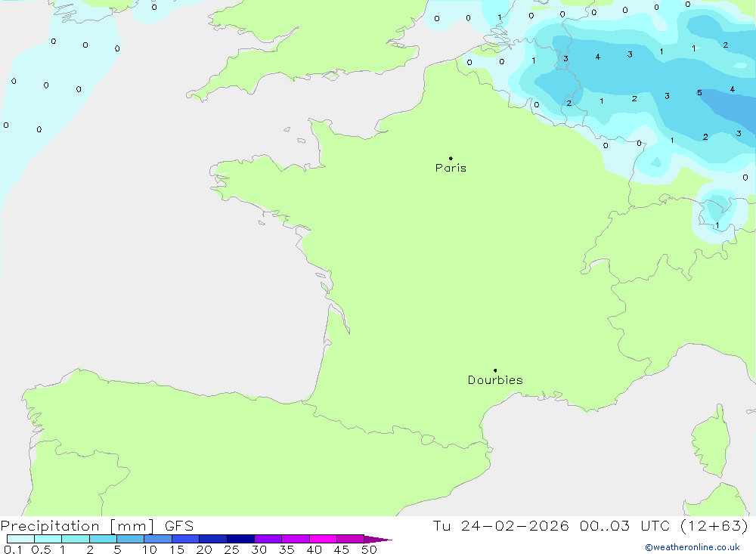This screenshot has height=554, width=756.
Task: Click the GFS model label
Action: (x=179, y=526)
